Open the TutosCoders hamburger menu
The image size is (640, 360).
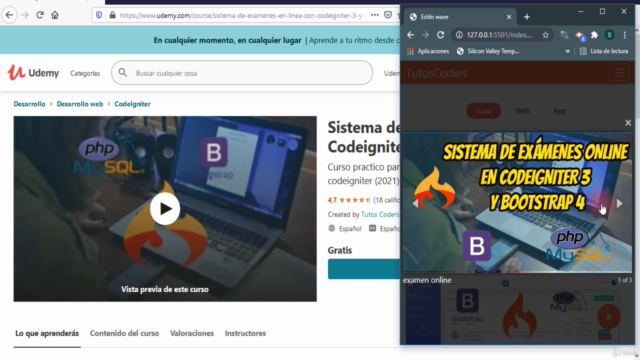pyautogui.click(x=619, y=73)
